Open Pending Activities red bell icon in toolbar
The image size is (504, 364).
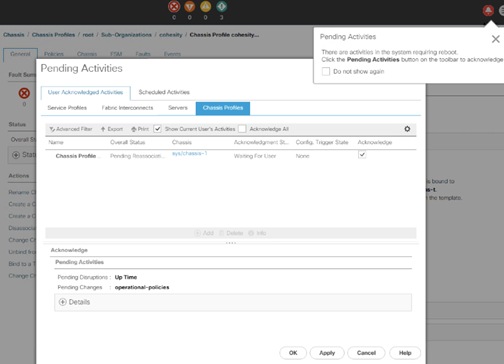[488, 11]
